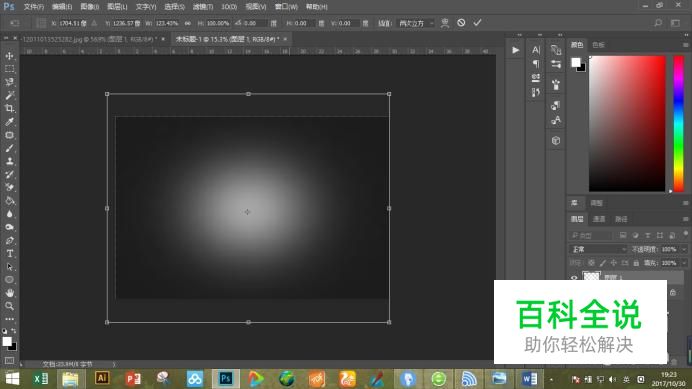This screenshot has width=692, height=389.
Task: Select the Move tool
Action: pos(9,56)
